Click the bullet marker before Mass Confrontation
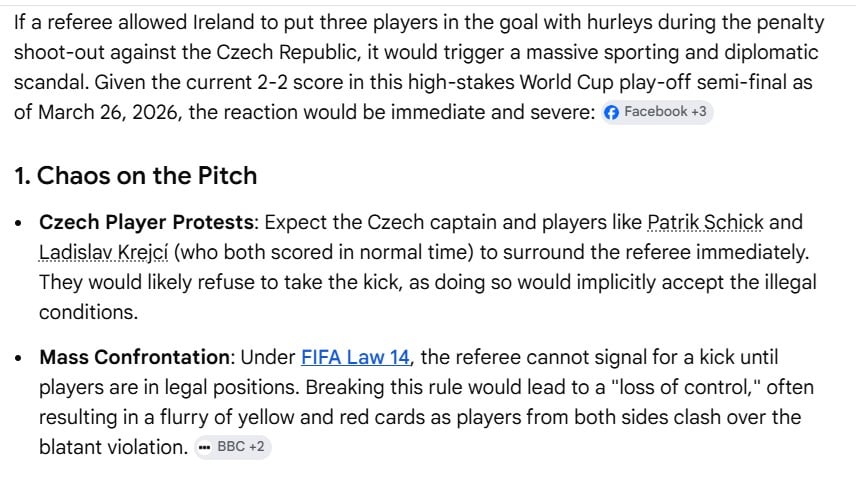Image resolution: width=856 pixels, height=490 pixels. (19, 356)
